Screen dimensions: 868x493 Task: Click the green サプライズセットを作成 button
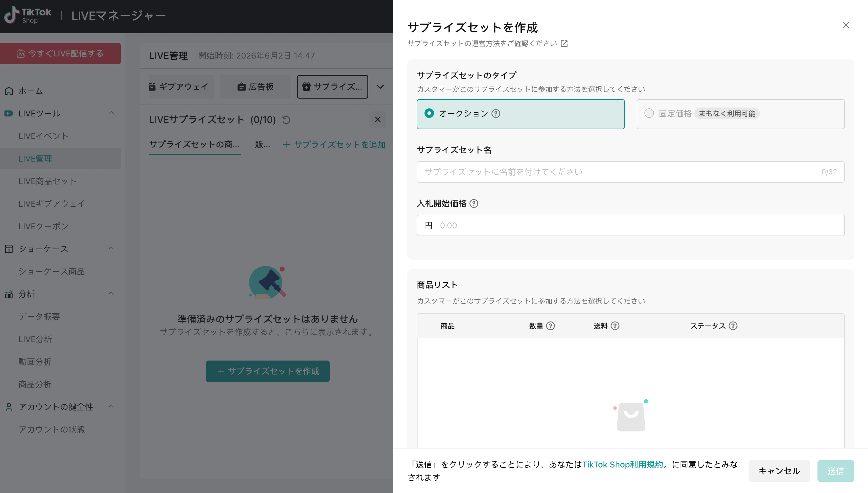(x=268, y=371)
